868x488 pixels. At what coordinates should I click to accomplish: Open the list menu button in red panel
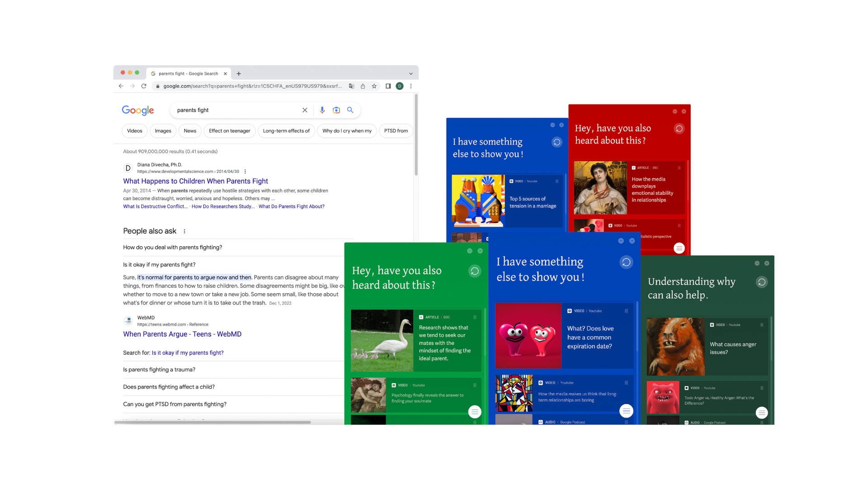(679, 248)
